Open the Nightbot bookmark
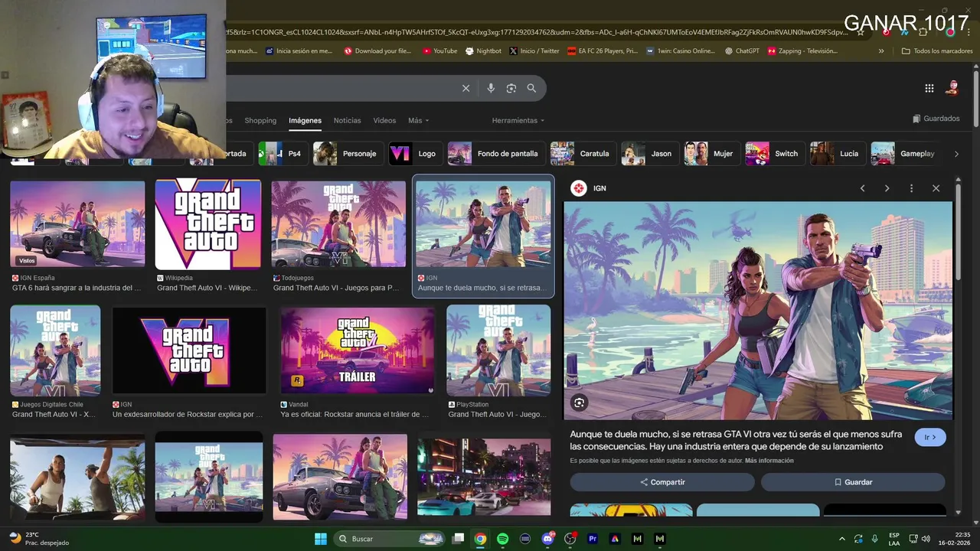The height and width of the screenshot is (551, 980). coord(482,51)
